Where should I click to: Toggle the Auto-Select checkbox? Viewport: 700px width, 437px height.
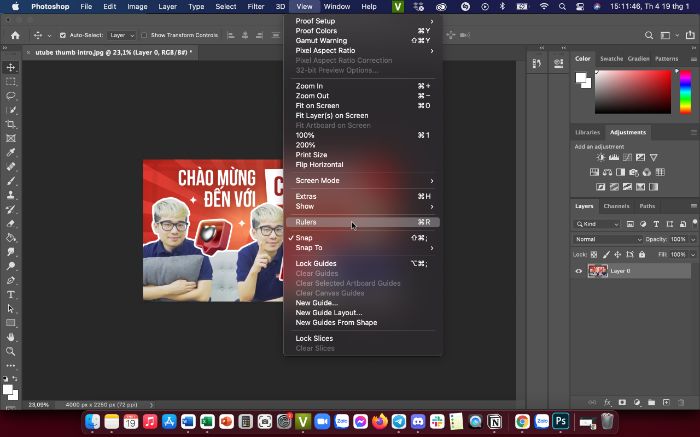[x=62, y=35]
